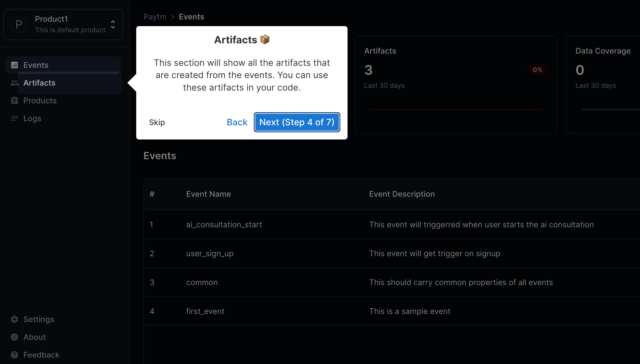
Task: Select the first_event row
Action: [x=392, y=311]
